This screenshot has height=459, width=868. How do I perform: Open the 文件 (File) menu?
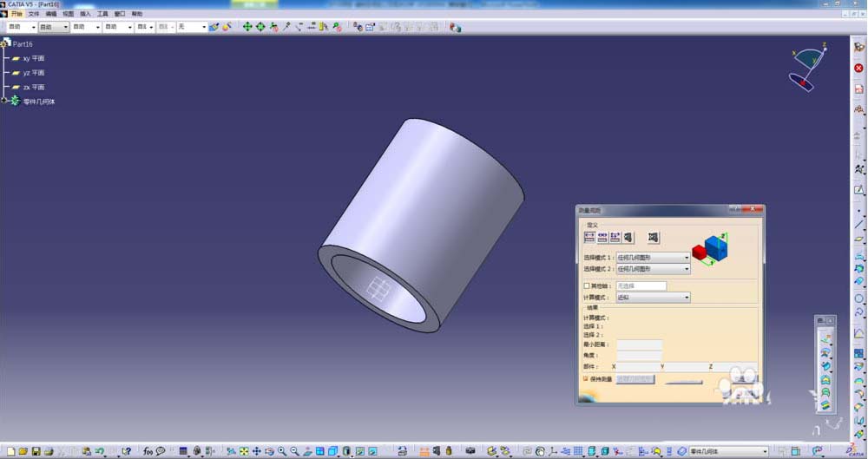[x=34, y=13]
